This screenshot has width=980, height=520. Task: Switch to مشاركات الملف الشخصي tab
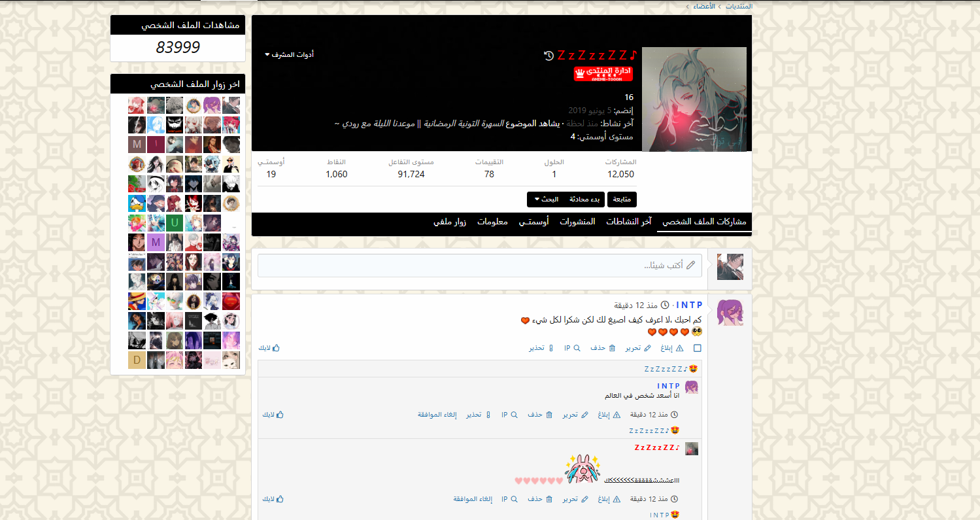coord(704,222)
